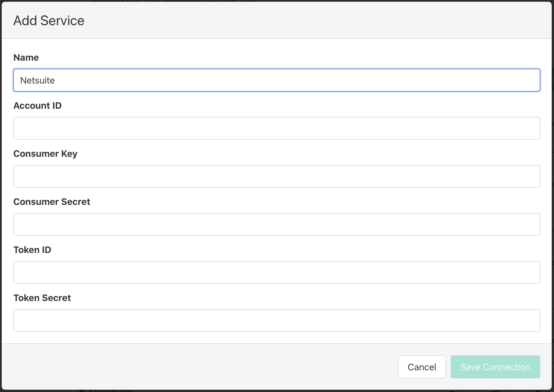This screenshot has width=554, height=392.
Task: Click the empty footer area left of Cancel
Action: tap(201, 367)
